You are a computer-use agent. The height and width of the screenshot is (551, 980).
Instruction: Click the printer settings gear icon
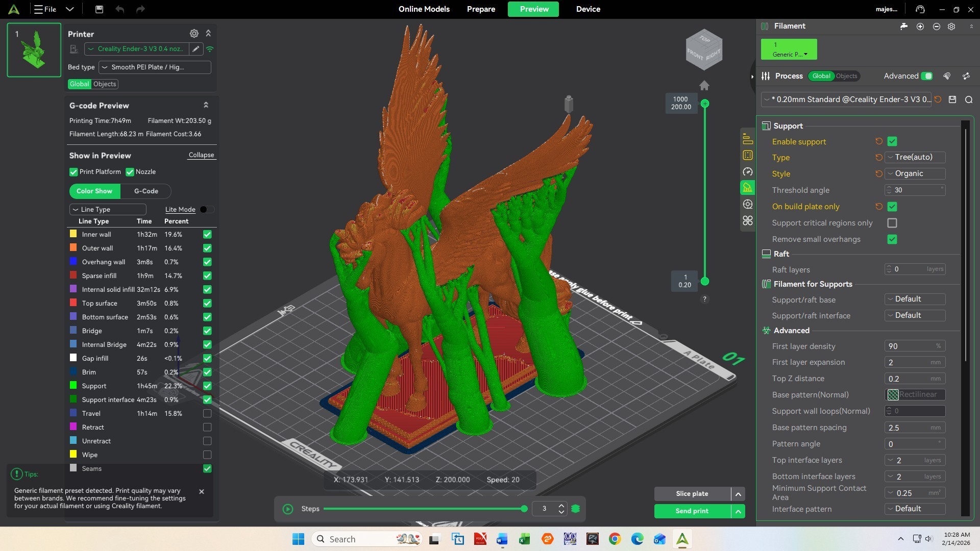click(x=194, y=34)
